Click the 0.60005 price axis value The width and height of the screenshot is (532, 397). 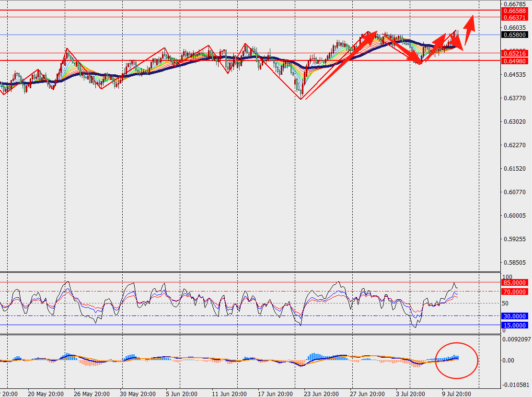point(515,215)
